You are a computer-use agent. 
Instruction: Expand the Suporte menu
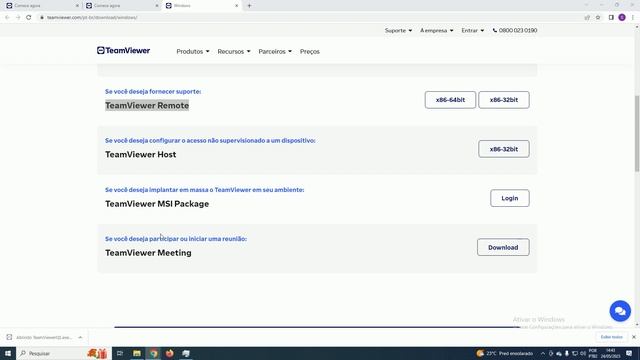tap(398, 31)
